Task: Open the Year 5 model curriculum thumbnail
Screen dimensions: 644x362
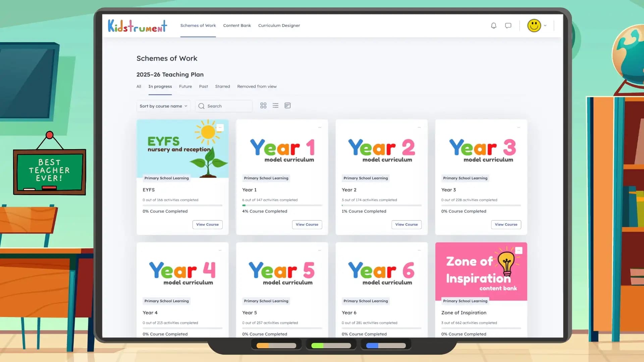Action: pyautogui.click(x=282, y=271)
